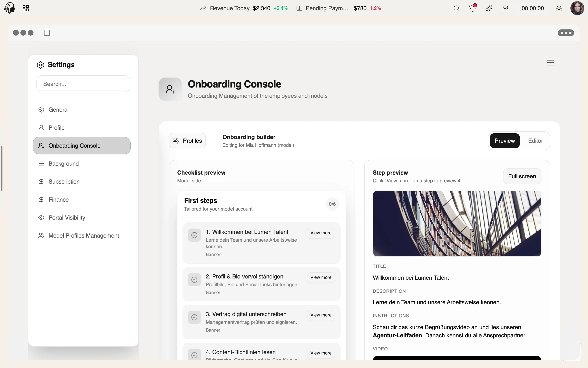Click the user icon in top bar
Image resolution: width=588 pixels, height=368 pixels.
point(505,8)
